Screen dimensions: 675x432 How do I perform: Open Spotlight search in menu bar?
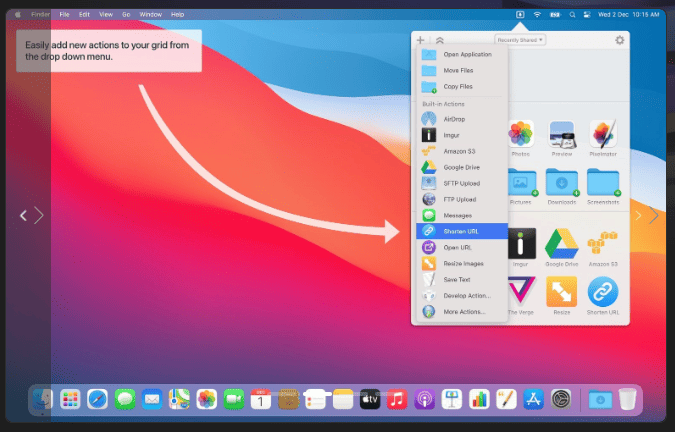572,15
